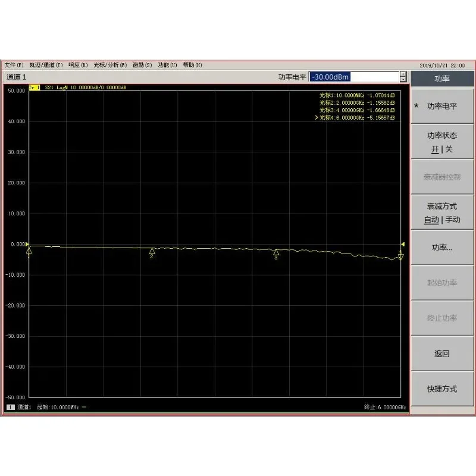Open the 轨迹/通道(T) menu

pyautogui.click(x=46, y=65)
